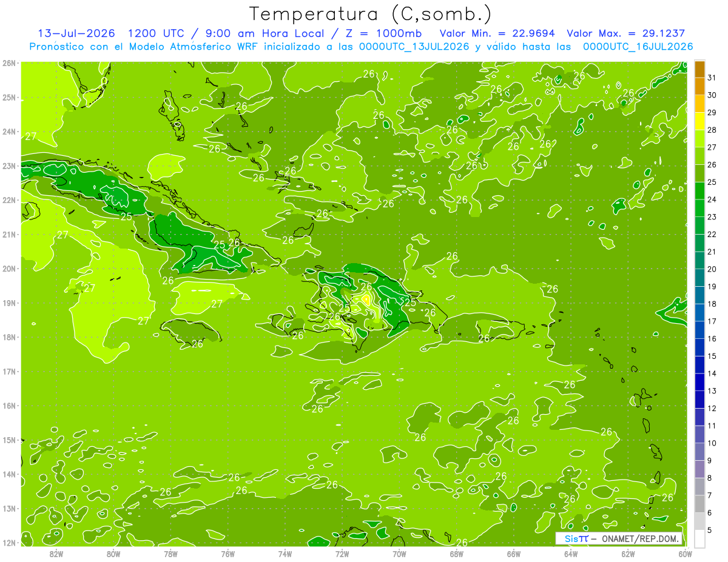This screenshot has width=728, height=562.
Task: Click the "23N" latitude axis label
Action: (x=8, y=166)
